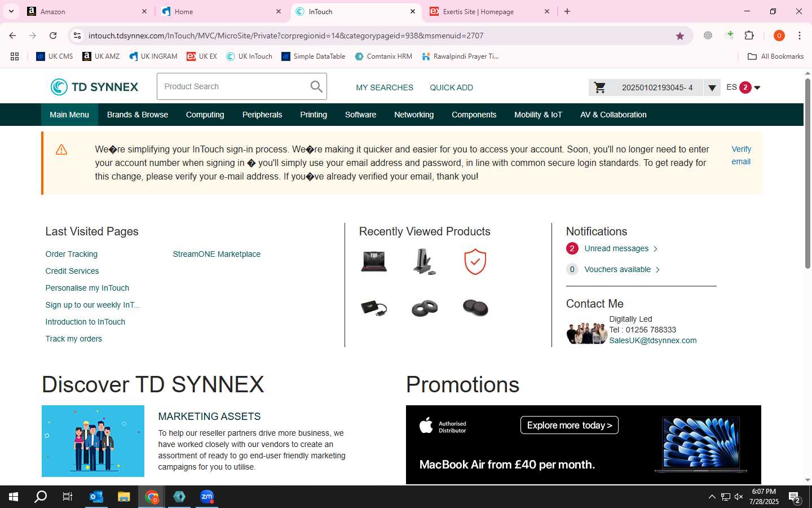Open the UK CMS bookmark
This screenshot has height=508, width=812.
(x=55, y=56)
